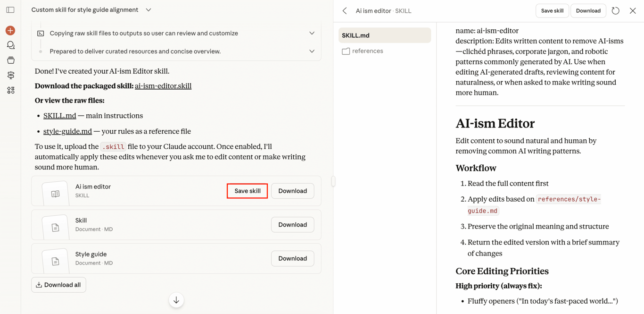Open the conversation title dropdown
Viewport: 644px width, 314px height.
coord(148,9)
